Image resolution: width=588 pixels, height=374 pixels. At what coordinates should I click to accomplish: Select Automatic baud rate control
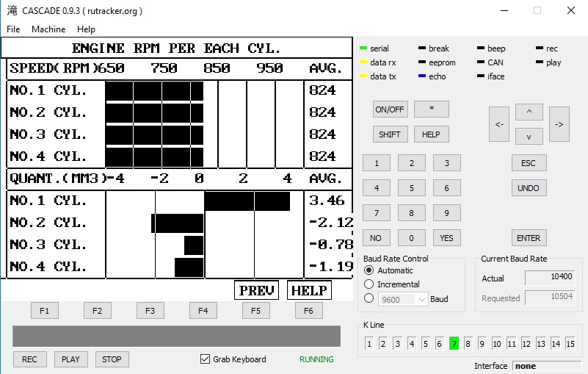(369, 270)
